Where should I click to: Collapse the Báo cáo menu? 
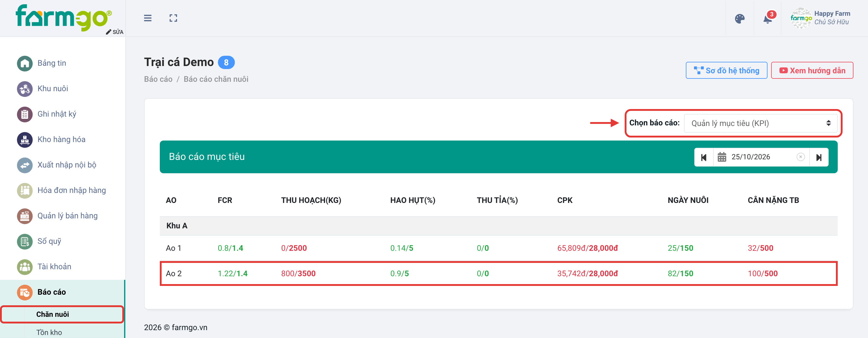coord(62,292)
